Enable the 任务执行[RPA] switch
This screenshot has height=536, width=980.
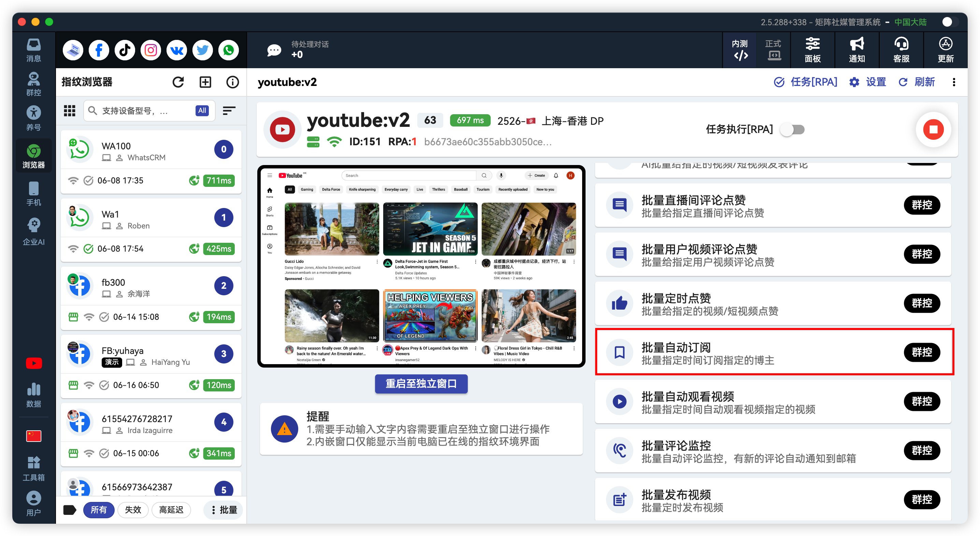tap(793, 129)
